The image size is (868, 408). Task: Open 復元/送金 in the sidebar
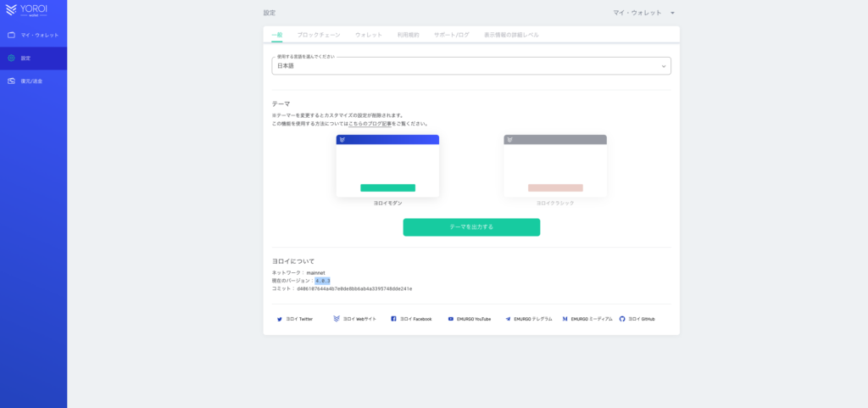click(x=31, y=81)
